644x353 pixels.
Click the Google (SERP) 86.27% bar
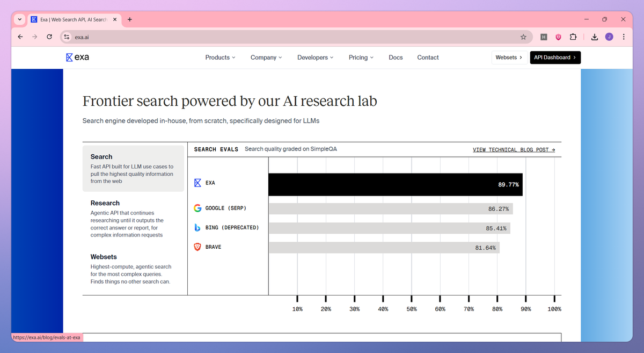[x=391, y=208]
